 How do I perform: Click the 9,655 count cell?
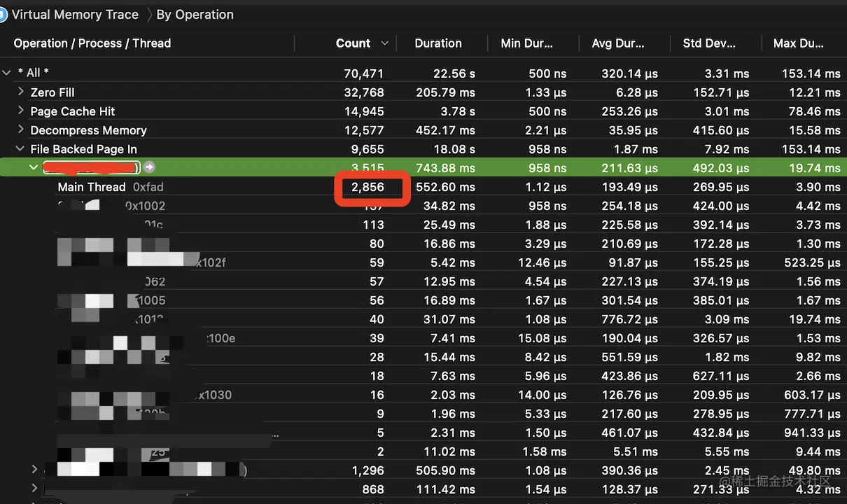click(367, 149)
